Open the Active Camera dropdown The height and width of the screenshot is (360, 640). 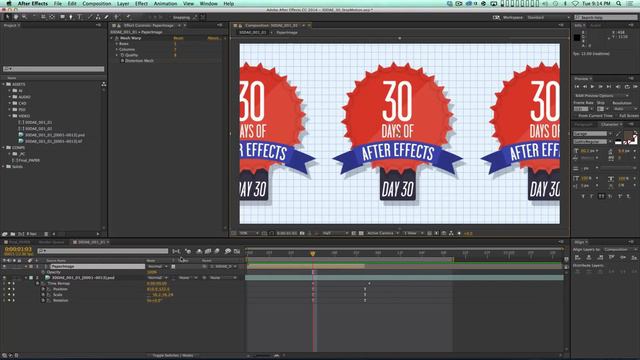[383, 233]
